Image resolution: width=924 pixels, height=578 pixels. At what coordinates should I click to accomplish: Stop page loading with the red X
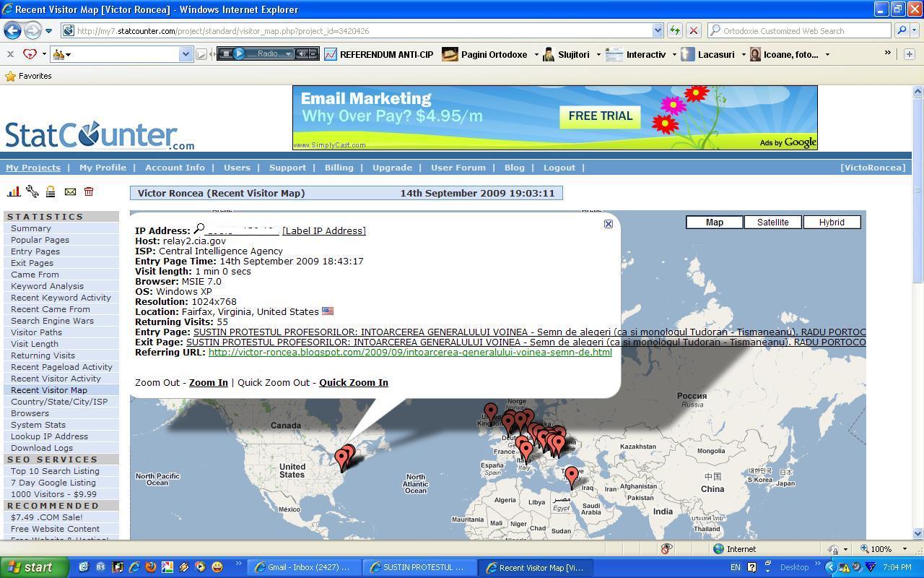point(693,30)
